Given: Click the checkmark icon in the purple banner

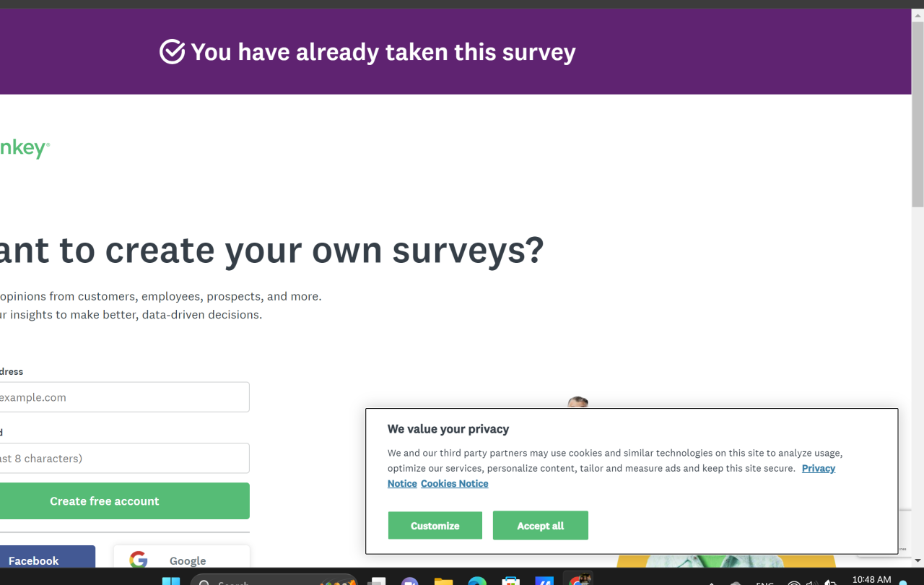Looking at the screenshot, I should pos(172,52).
